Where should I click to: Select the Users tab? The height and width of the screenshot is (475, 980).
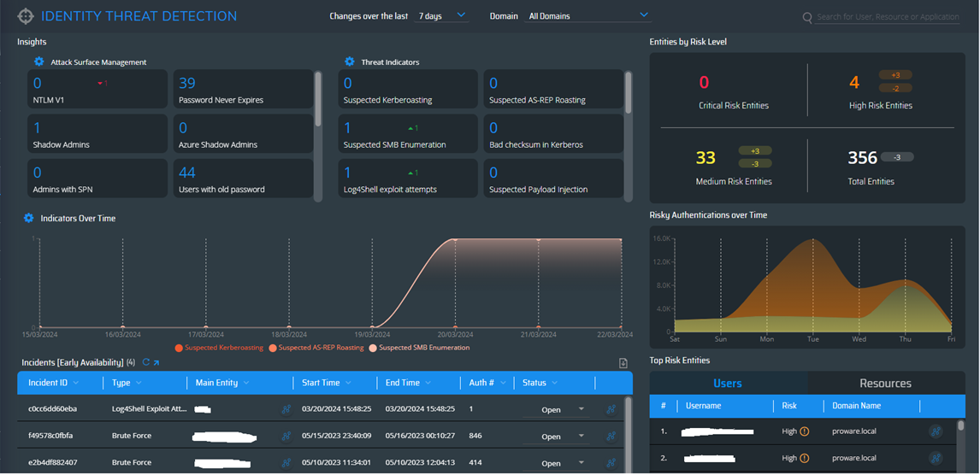pos(728,384)
